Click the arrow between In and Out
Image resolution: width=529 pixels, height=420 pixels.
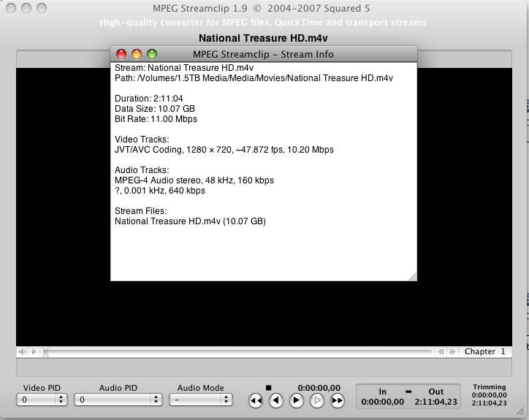[408, 392]
